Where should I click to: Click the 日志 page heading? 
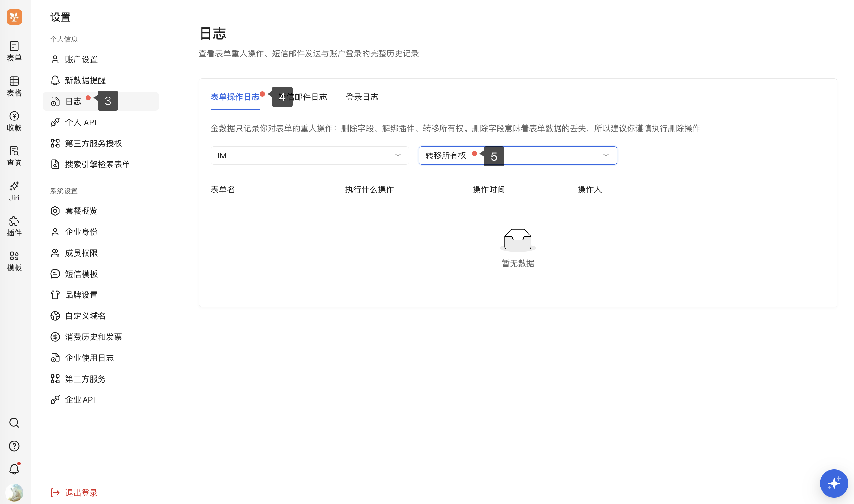(213, 34)
